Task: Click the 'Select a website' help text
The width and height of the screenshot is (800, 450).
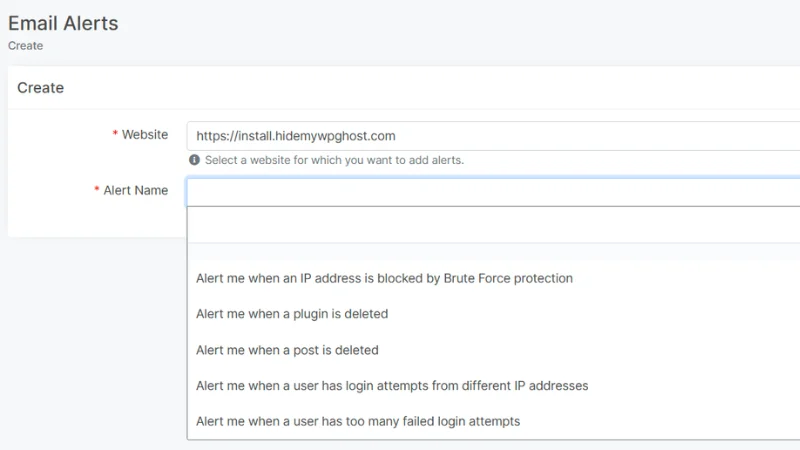Action: pyautogui.click(x=334, y=160)
